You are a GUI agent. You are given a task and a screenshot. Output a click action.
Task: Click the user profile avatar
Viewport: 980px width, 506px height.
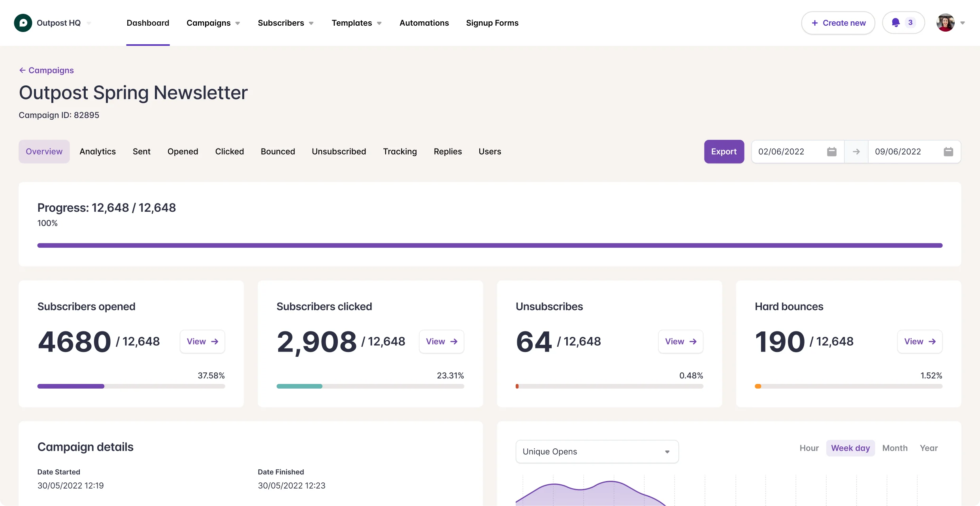[x=945, y=23]
